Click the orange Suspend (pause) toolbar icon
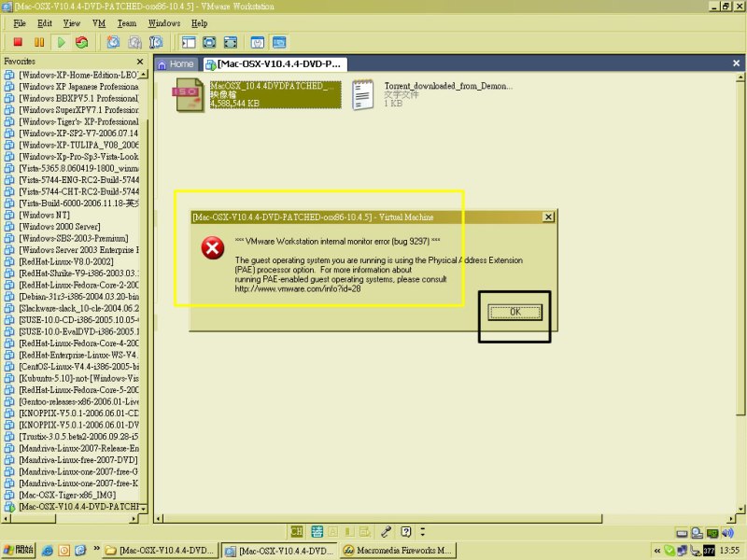This screenshot has height=560, width=747. (x=39, y=42)
